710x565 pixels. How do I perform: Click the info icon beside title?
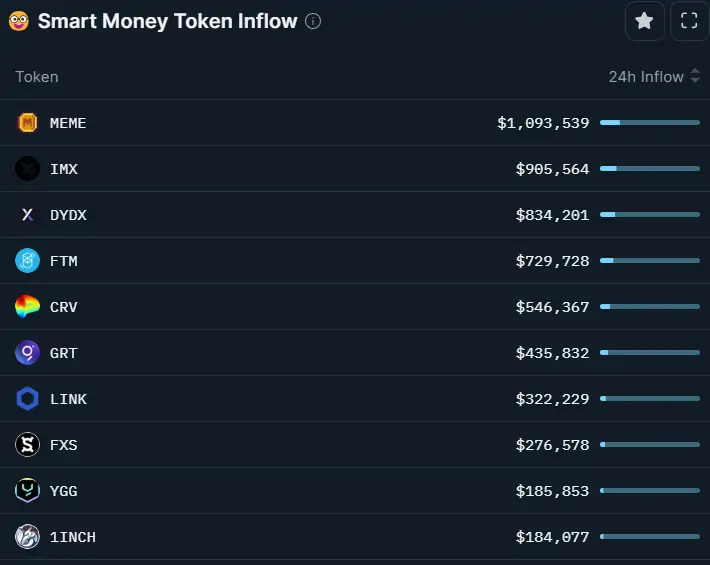pos(313,21)
